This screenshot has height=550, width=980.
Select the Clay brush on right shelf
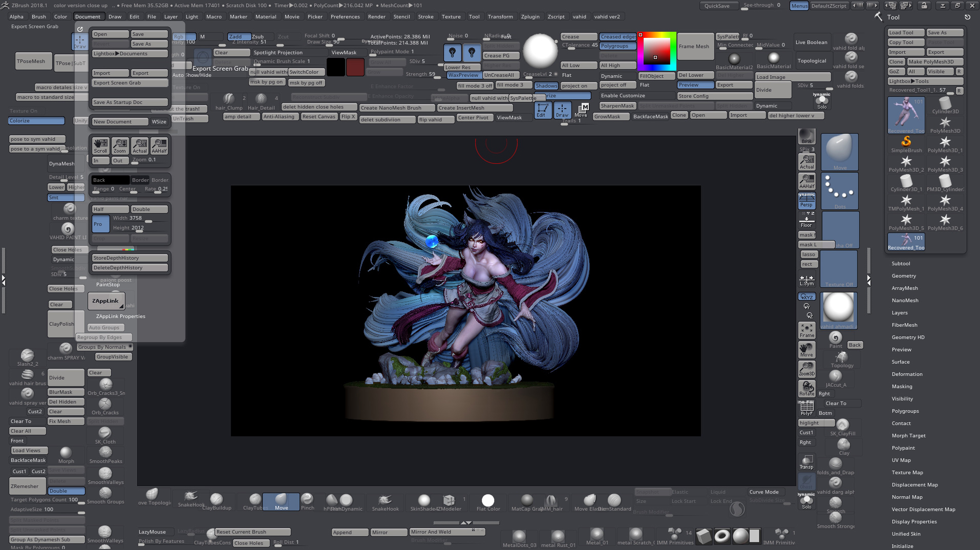844,447
